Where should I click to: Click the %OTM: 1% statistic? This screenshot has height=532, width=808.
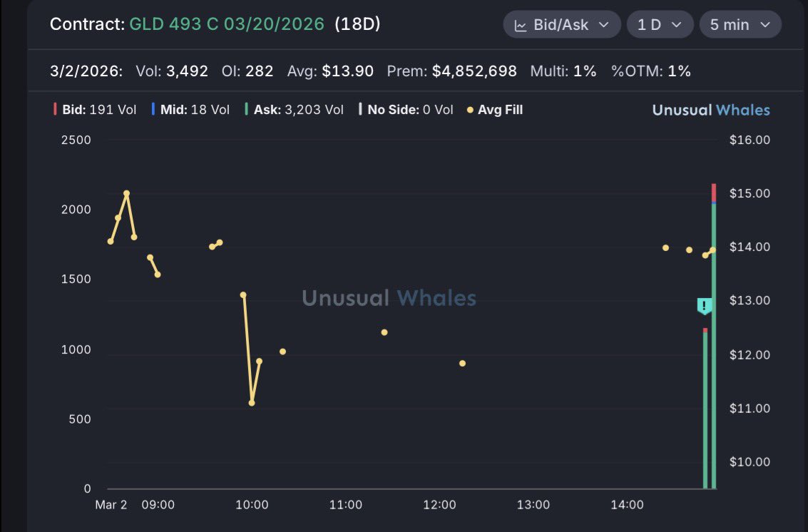(651, 71)
